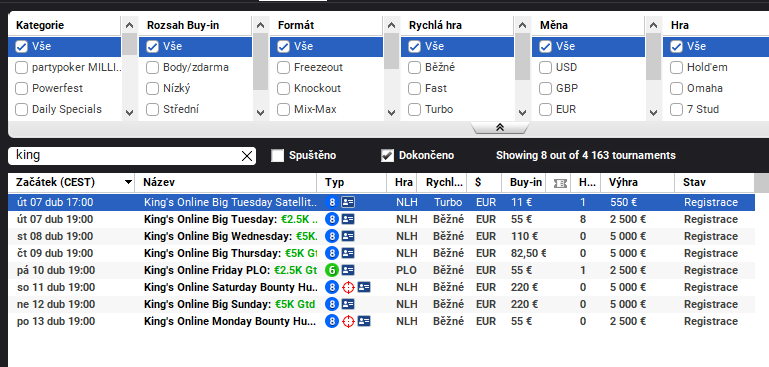Check the partypoker MILLIONS category checkbox
Screen dimensions: 769x367
click(21, 67)
